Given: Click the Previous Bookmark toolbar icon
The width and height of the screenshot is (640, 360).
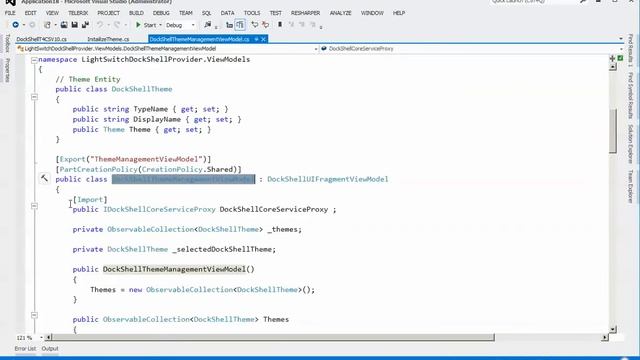Looking at the screenshot, I should click(x=291, y=25).
